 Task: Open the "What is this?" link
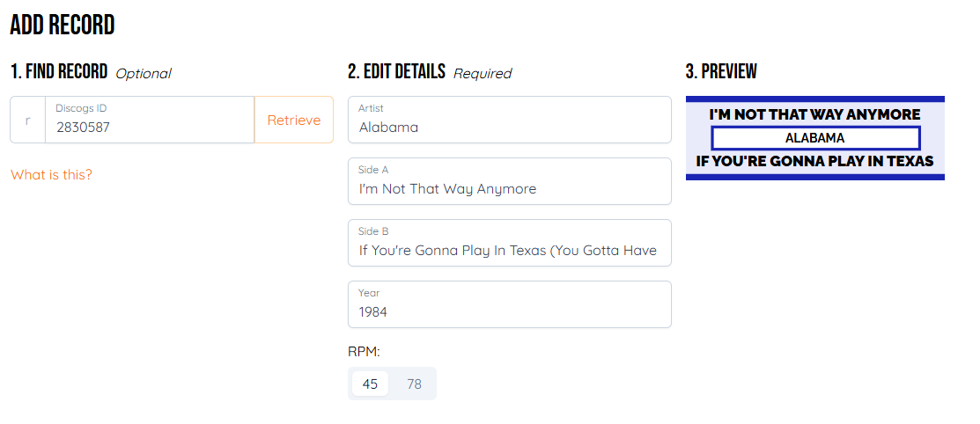51,174
